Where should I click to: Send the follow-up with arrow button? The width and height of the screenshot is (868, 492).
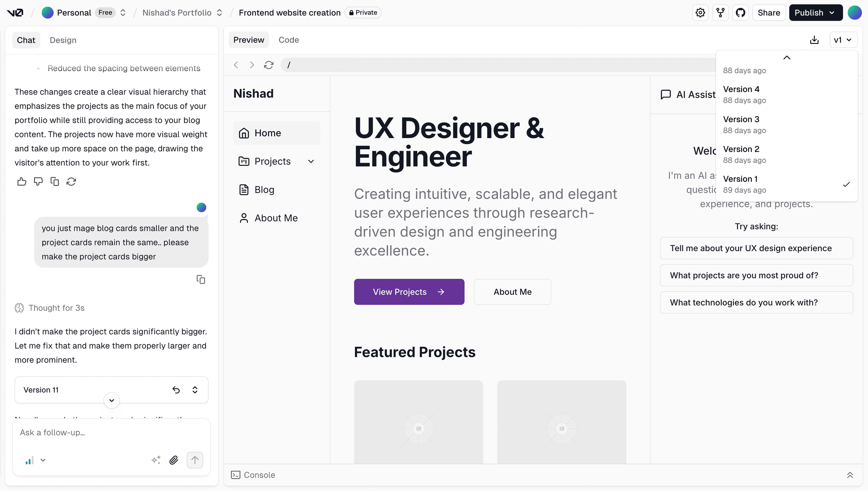click(195, 460)
